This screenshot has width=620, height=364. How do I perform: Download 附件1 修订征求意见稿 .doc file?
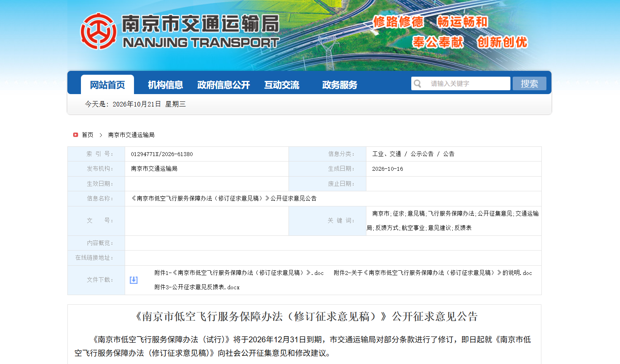point(239,273)
